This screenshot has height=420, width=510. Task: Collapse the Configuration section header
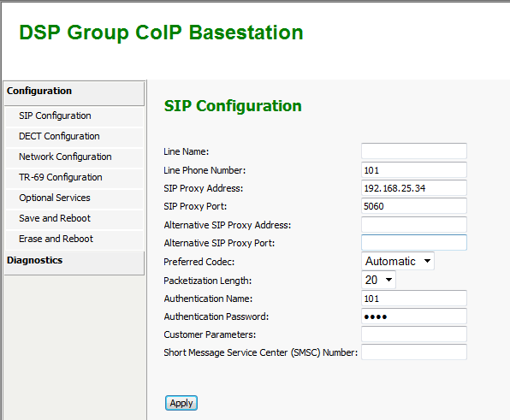(x=74, y=93)
